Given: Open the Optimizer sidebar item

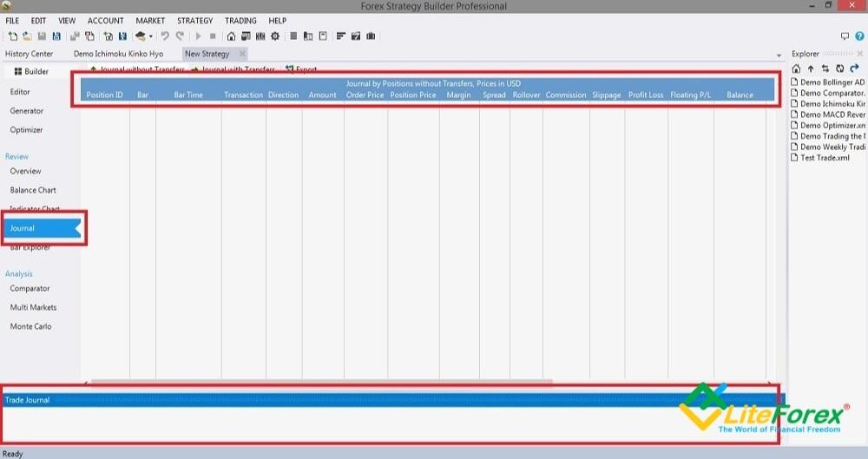Looking at the screenshot, I should tap(26, 129).
